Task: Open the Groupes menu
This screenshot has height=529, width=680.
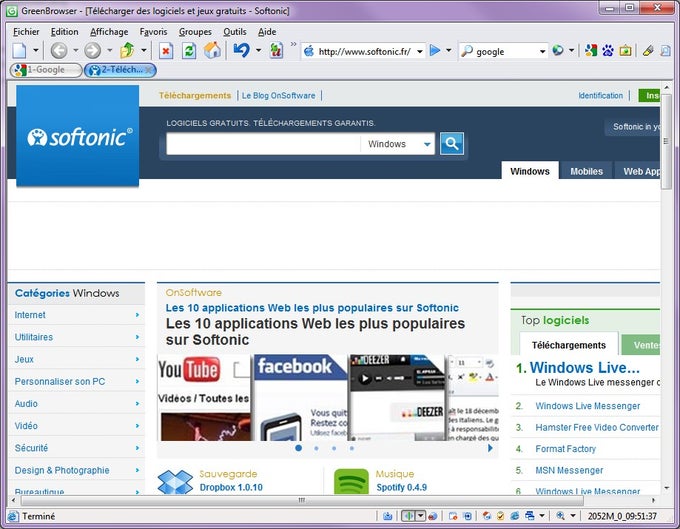Action: point(195,32)
